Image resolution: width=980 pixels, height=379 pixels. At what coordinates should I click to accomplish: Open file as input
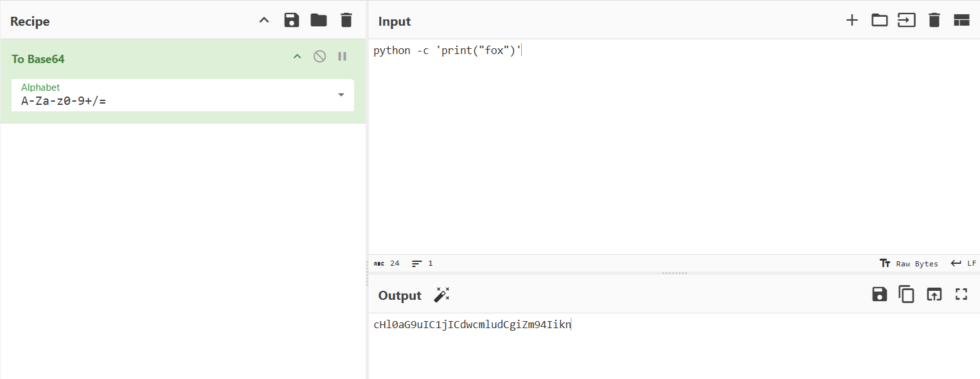[x=906, y=21]
